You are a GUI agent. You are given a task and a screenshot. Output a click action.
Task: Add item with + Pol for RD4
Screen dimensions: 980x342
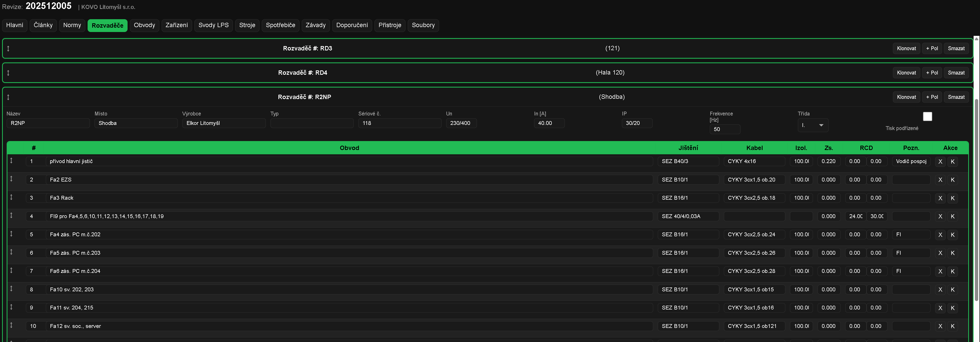coord(932,73)
